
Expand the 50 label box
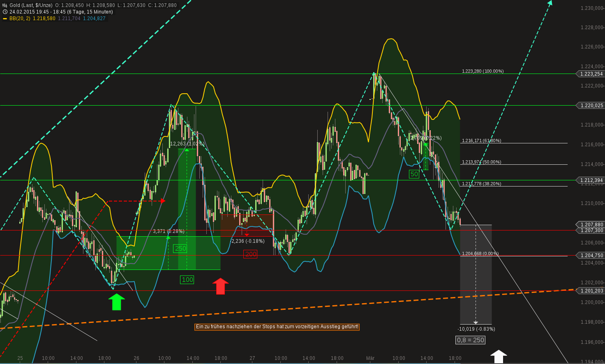pyautogui.click(x=414, y=174)
